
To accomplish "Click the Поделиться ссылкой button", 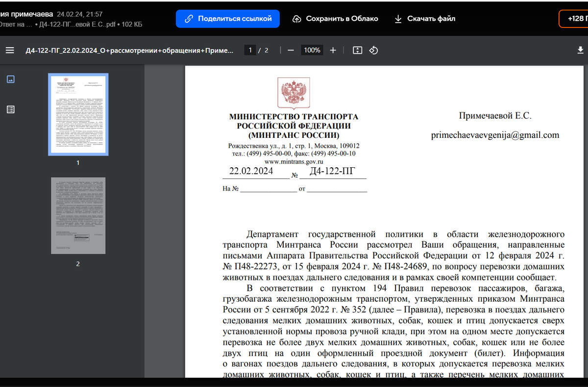I will click(228, 19).
